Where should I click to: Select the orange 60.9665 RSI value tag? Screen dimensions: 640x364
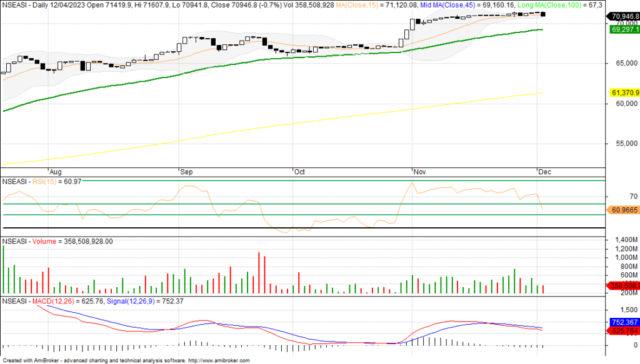[x=624, y=210]
